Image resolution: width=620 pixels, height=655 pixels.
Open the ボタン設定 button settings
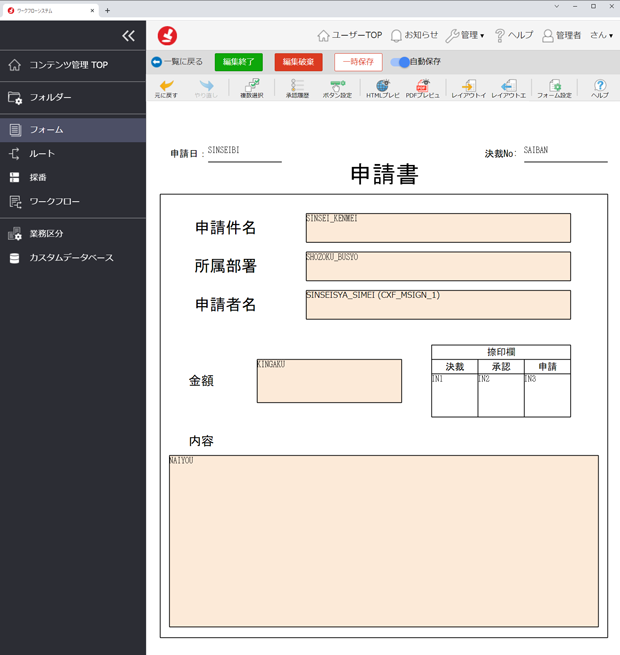[338, 88]
